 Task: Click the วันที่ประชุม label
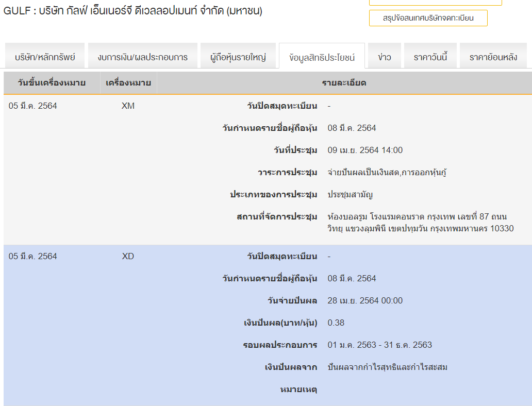tap(295, 150)
